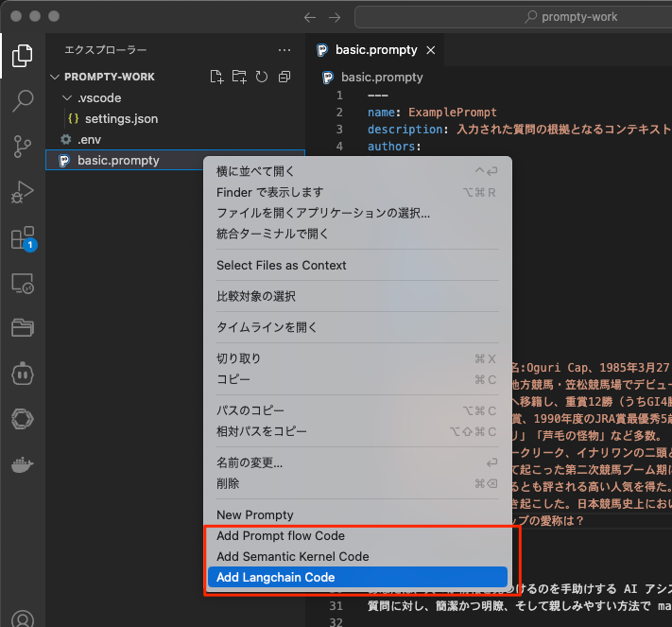Open the Explorer view in activity bar
The width and height of the screenshot is (672, 627).
pos(23,55)
